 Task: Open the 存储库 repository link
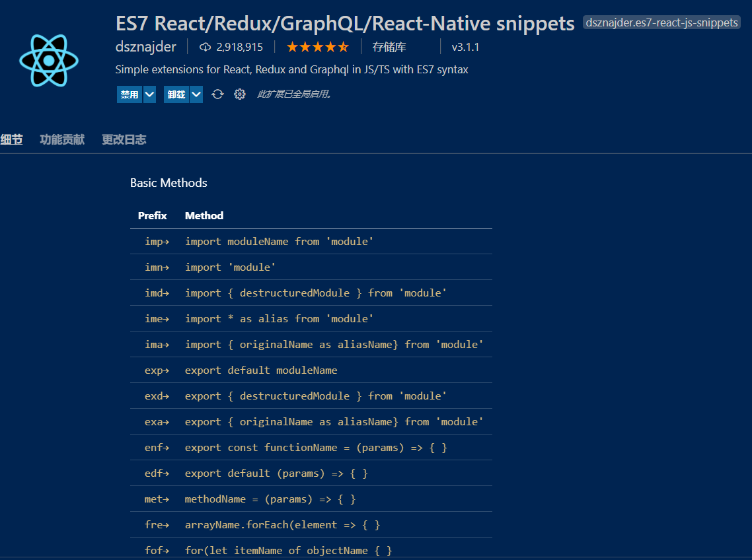[389, 47]
